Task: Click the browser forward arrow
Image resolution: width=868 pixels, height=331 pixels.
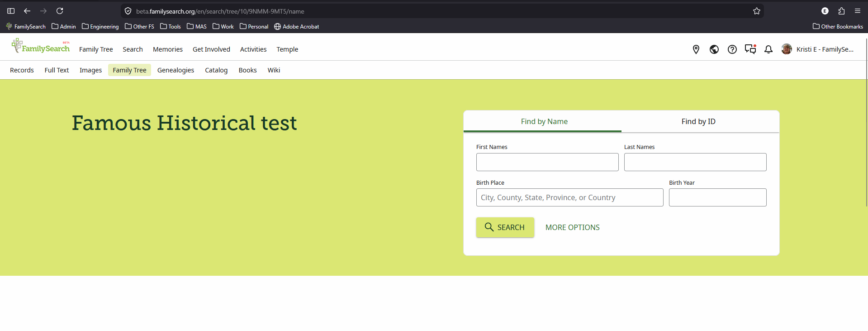Action: [43, 11]
